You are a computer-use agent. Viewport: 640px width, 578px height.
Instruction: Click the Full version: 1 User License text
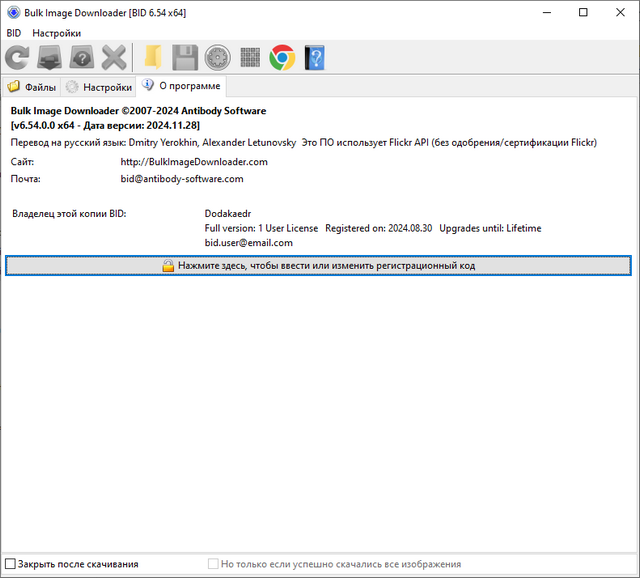point(261,228)
